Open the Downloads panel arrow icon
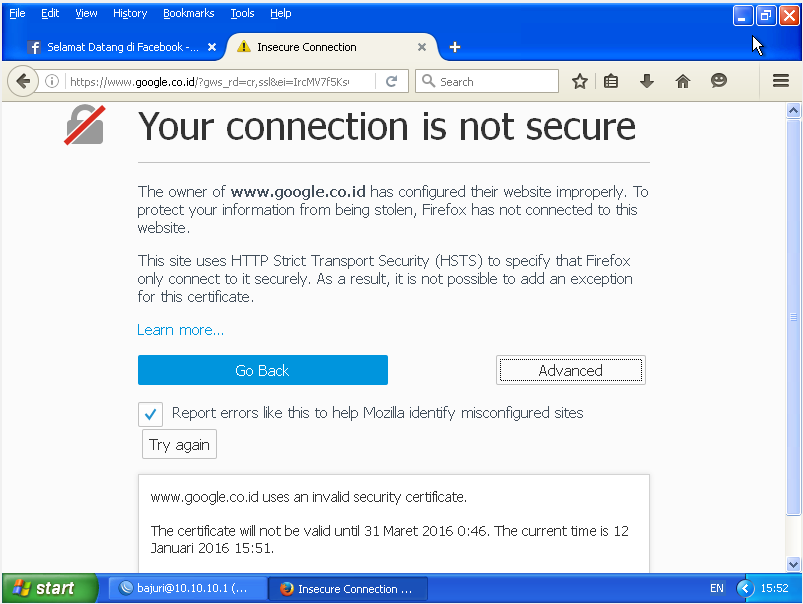The image size is (803, 604). [x=646, y=81]
